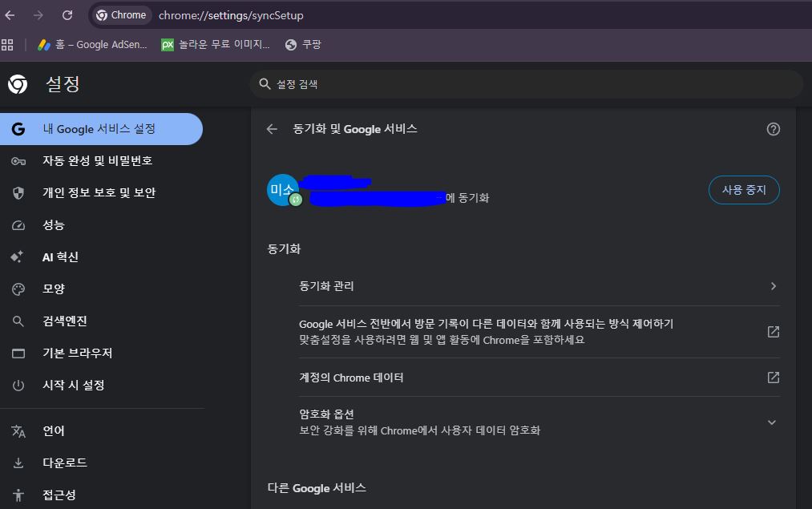Open the 쿠팡 bookmark
Image resolution: width=812 pixels, height=509 pixels.
[x=304, y=45]
